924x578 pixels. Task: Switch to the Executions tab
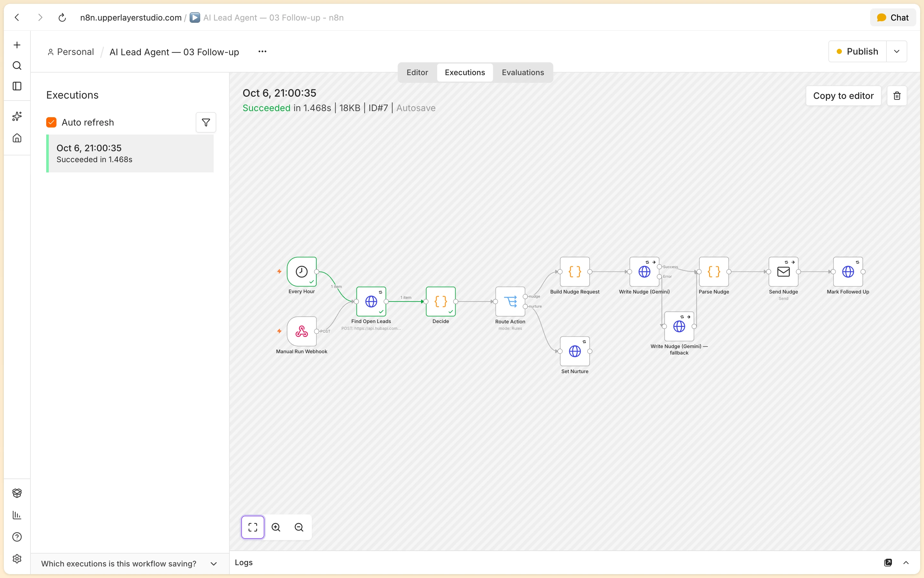click(x=465, y=73)
